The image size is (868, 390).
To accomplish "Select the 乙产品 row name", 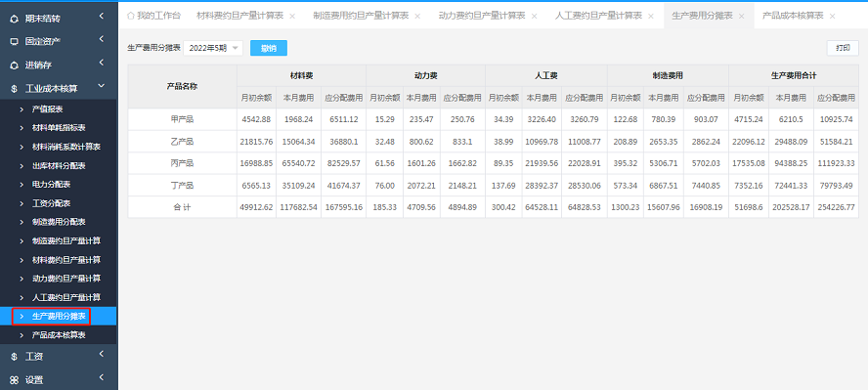I will pos(182,142).
